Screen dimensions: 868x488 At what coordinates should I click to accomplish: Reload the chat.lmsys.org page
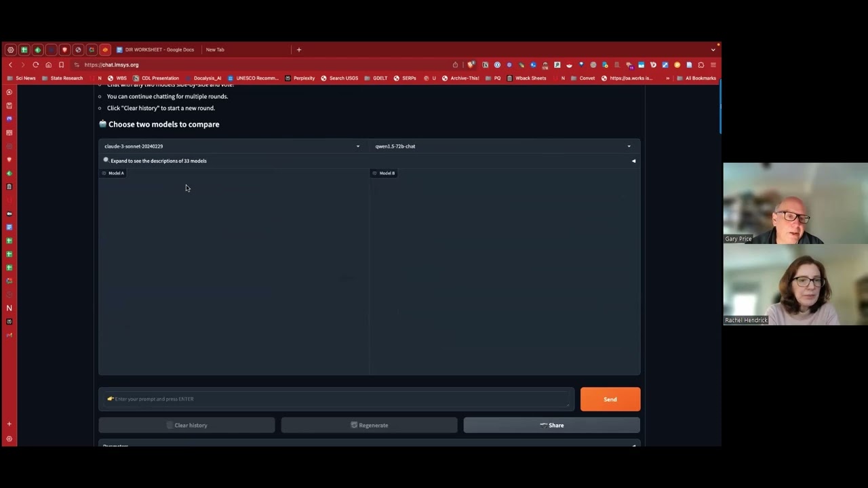tap(35, 64)
